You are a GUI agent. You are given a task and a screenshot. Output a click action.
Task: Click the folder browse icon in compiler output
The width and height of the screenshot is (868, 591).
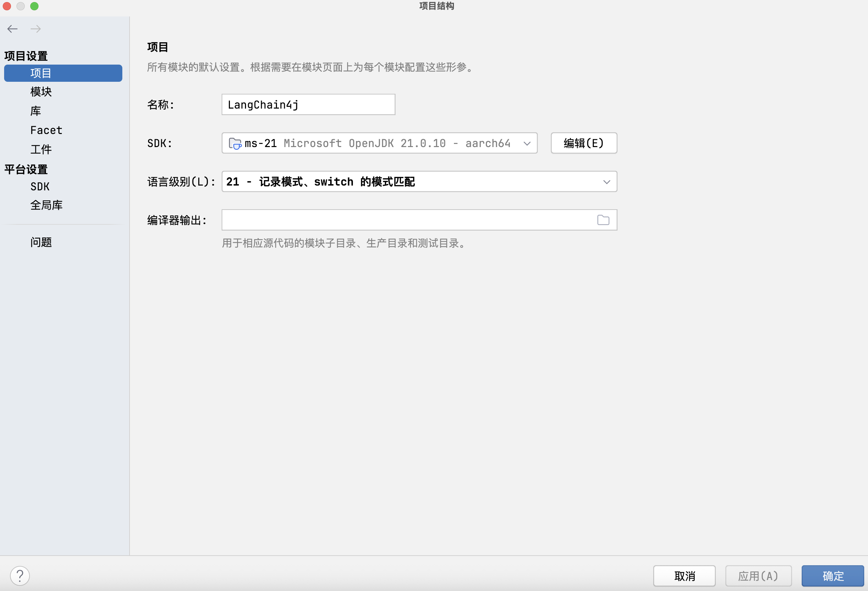(x=603, y=220)
